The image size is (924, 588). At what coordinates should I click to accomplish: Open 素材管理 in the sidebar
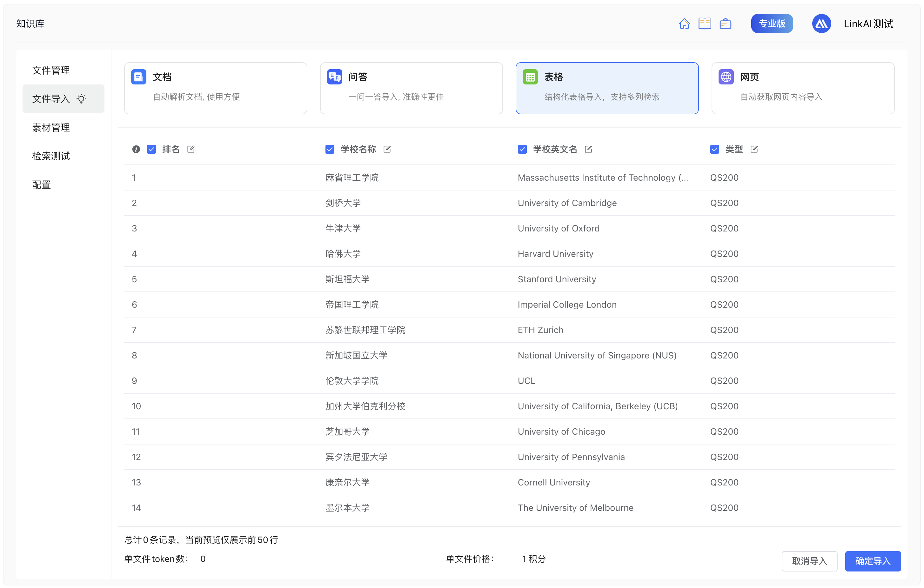point(51,127)
